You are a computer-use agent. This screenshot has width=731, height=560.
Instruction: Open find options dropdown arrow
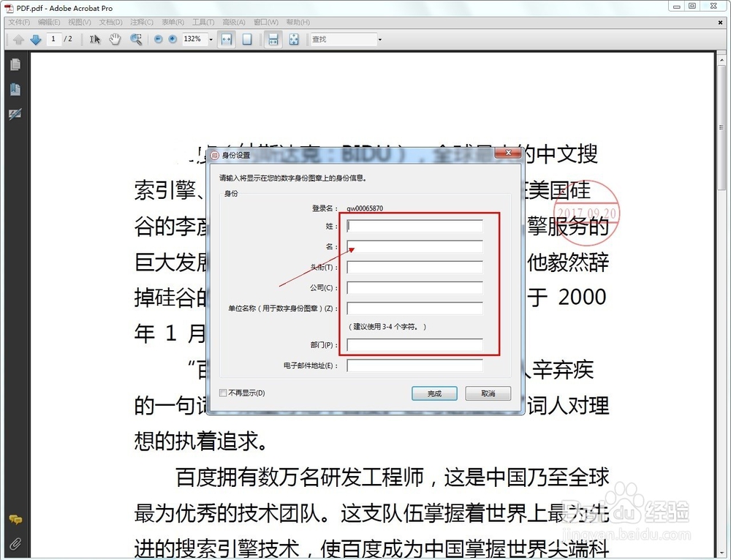point(380,39)
